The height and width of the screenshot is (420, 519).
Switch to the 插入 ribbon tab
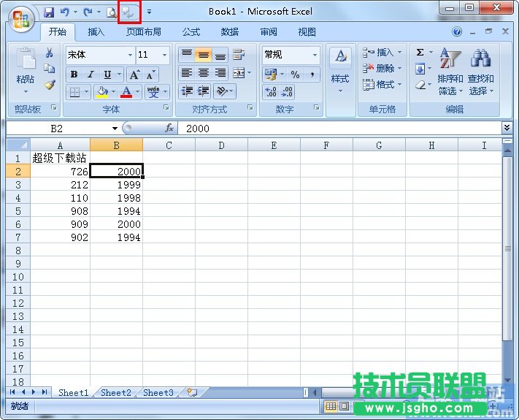tap(96, 32)
